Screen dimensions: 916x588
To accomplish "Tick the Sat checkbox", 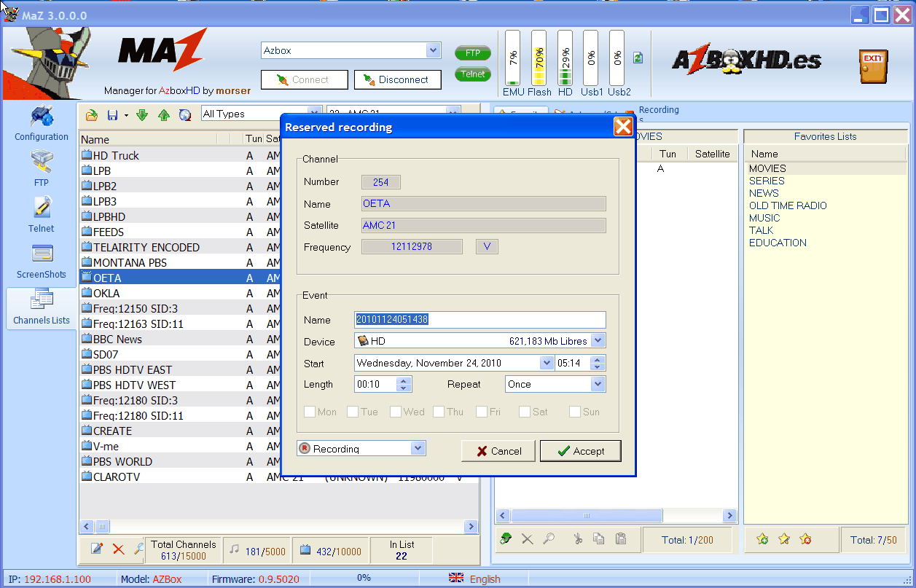I will 525,412.
